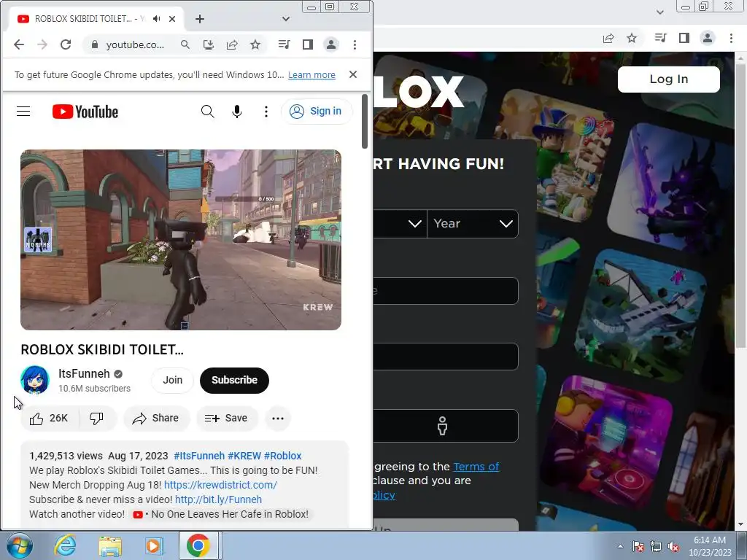Screen dimensions: 747x560
Task: Open the #KREW hashtag
Action: click(244, 456)
